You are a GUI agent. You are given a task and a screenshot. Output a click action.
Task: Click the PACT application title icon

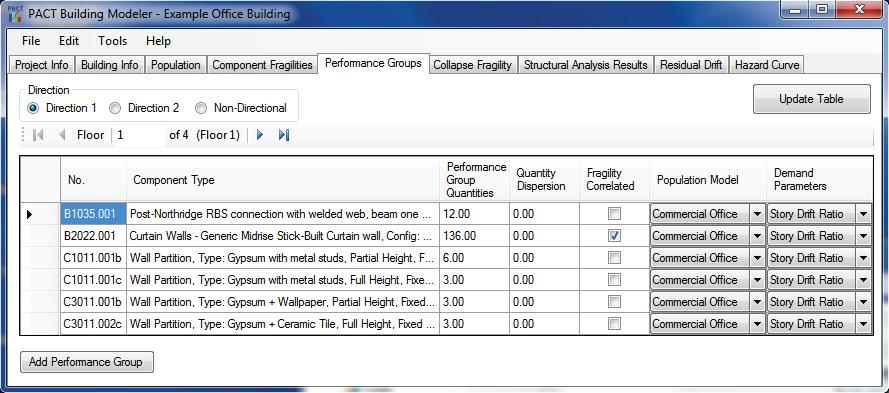pos(15,13)
